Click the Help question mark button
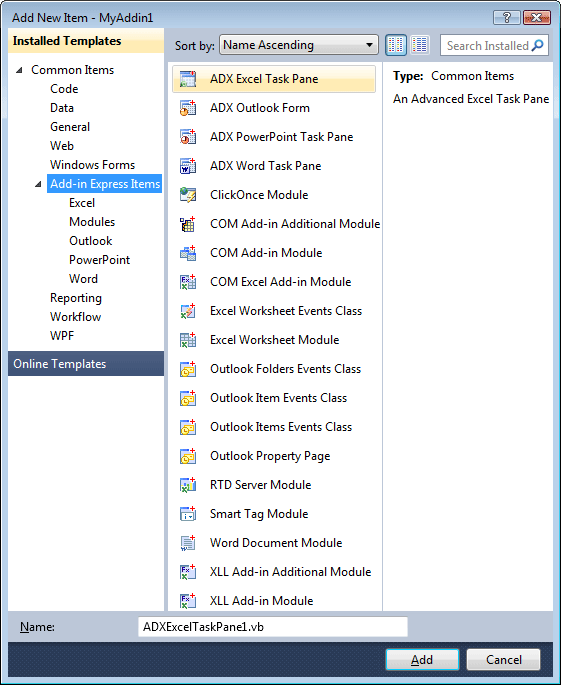The image size is (561, 685). 506,17
